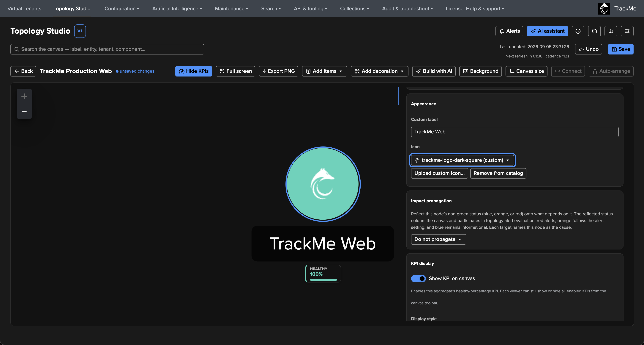
Task: Open Artificial Intelligence menu
Action: [177, 9]
